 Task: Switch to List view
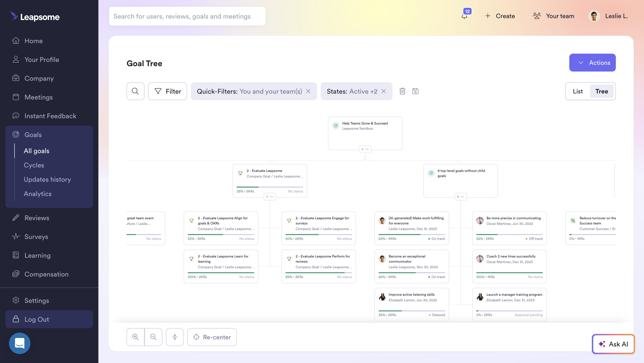[x=578, y=91]
